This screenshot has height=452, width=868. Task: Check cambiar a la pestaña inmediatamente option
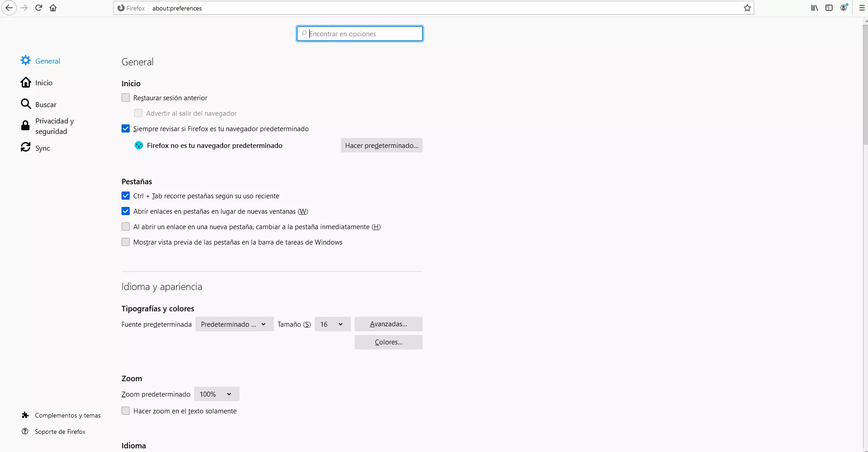pos(126,226)
